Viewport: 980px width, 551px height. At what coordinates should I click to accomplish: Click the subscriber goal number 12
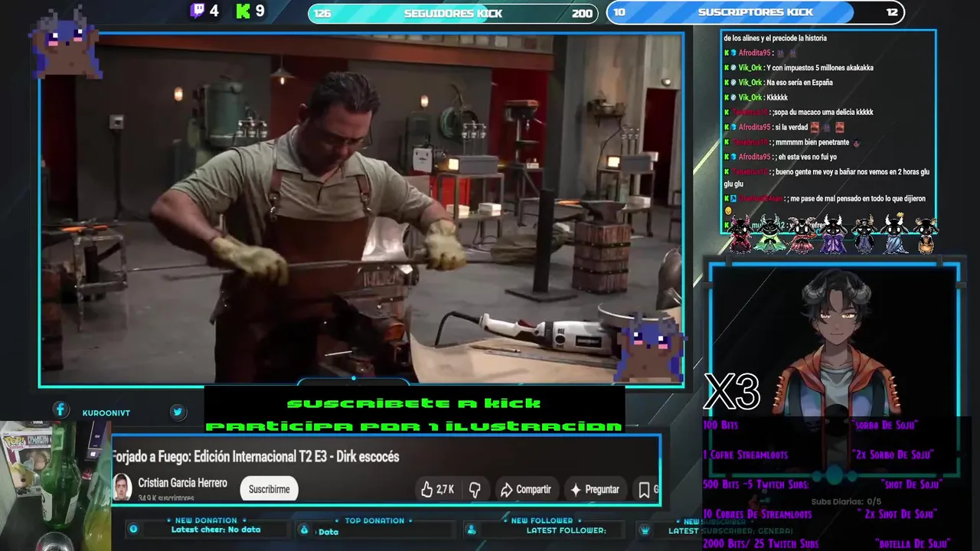point(892,12)
